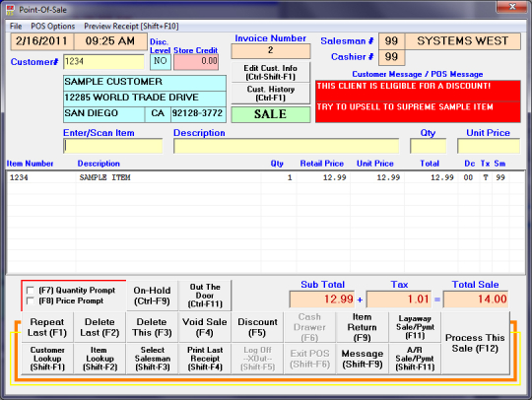Click Delete Last (F2) button
This screenshot has width=532, height=400.
point(100,327)
